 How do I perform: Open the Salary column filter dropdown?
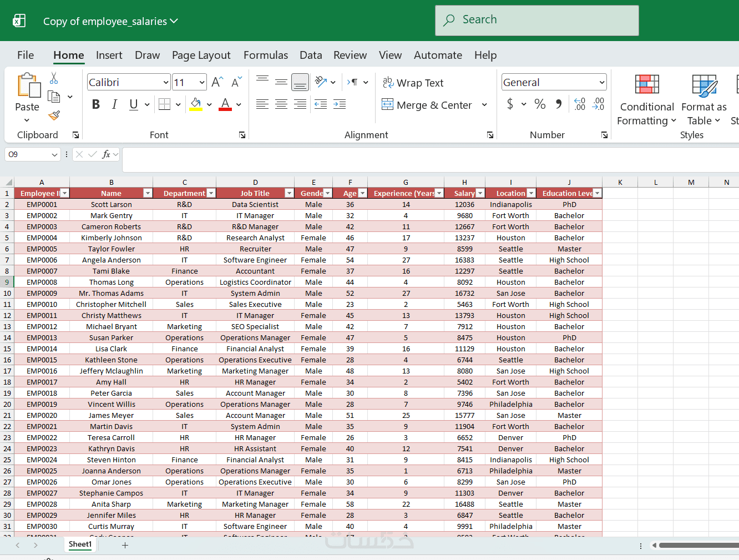[x=480, y=193]
